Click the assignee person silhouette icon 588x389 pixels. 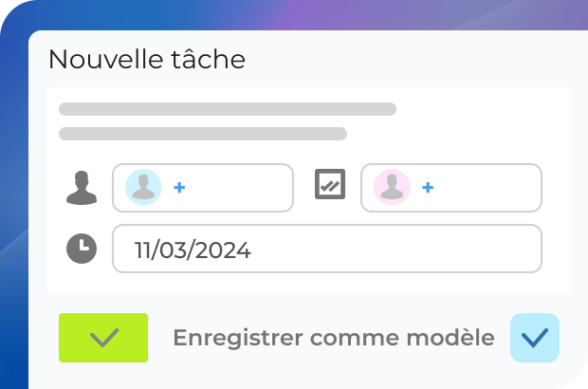click(82, 188)
